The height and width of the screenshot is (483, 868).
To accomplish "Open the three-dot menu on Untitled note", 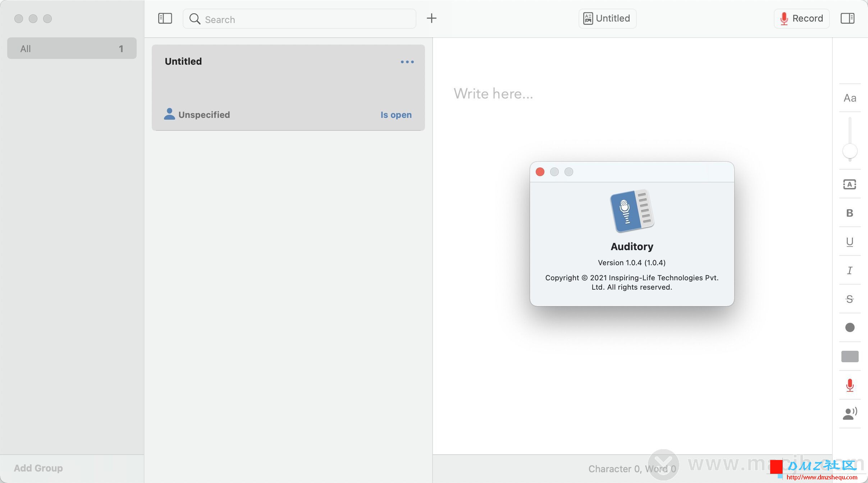I will coord(407,62).
